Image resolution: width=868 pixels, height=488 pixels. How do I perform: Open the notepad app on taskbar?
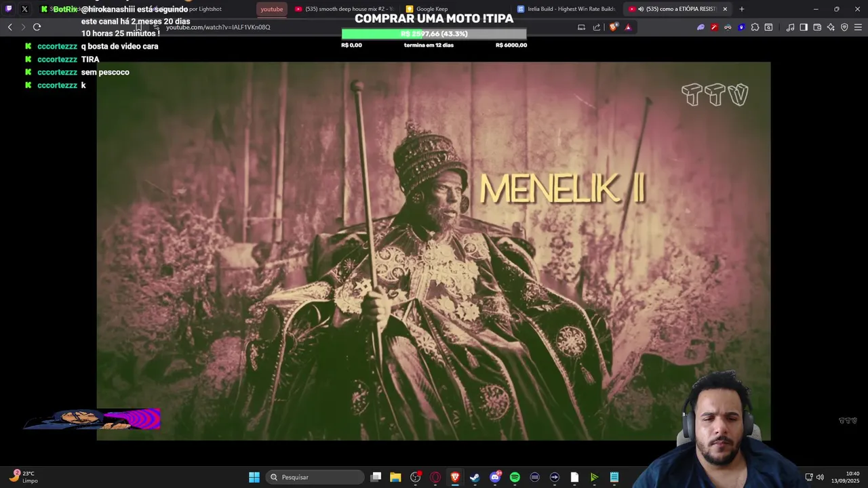[614, 477]
